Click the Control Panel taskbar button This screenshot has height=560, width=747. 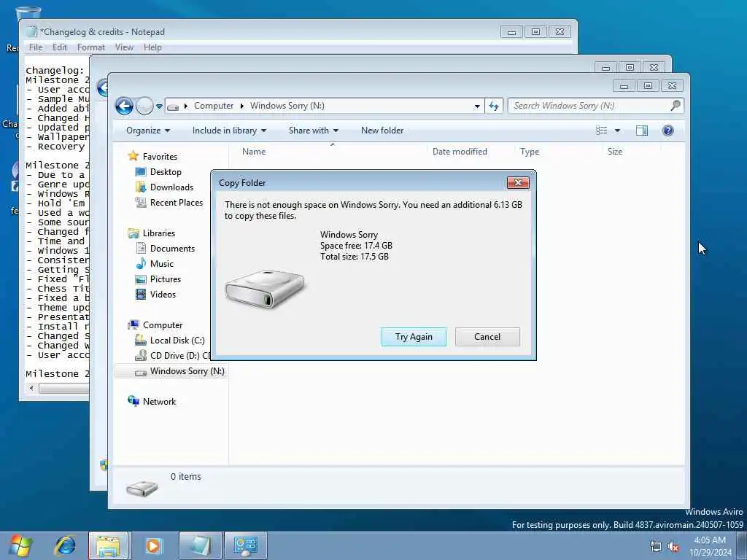click(245, 545)
